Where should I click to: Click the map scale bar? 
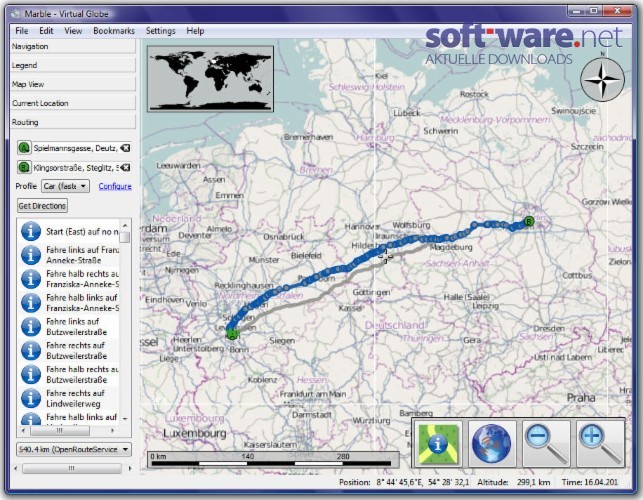pyautogui.click(x=273, y=460)
